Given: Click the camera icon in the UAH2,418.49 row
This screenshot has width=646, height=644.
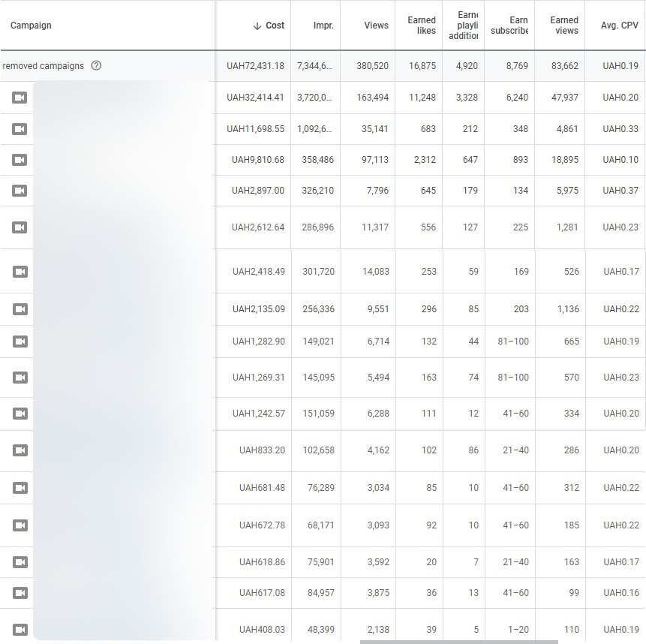Looking at the screenshot, I should [x=20, y=272].
